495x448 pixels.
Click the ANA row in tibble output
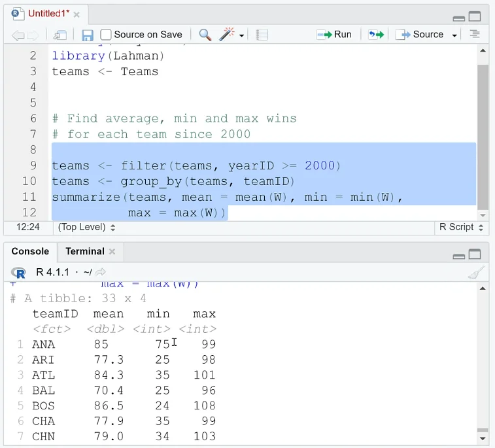click(x=117, y=344)
